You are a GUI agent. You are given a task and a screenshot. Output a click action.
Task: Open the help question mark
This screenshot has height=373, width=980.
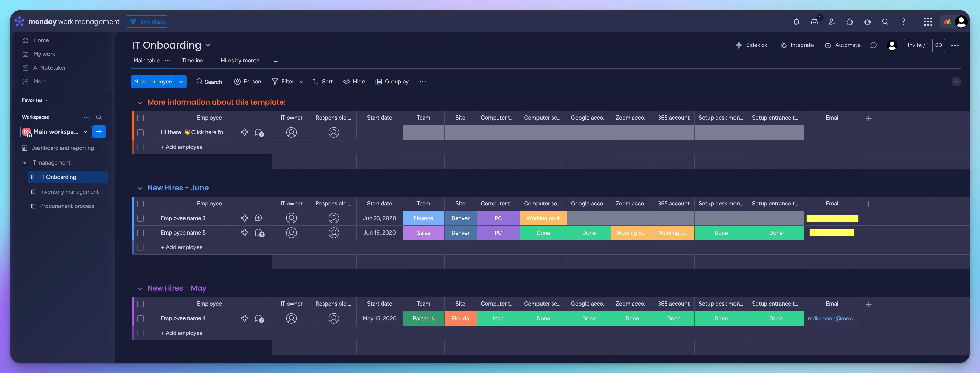point(903,22)
